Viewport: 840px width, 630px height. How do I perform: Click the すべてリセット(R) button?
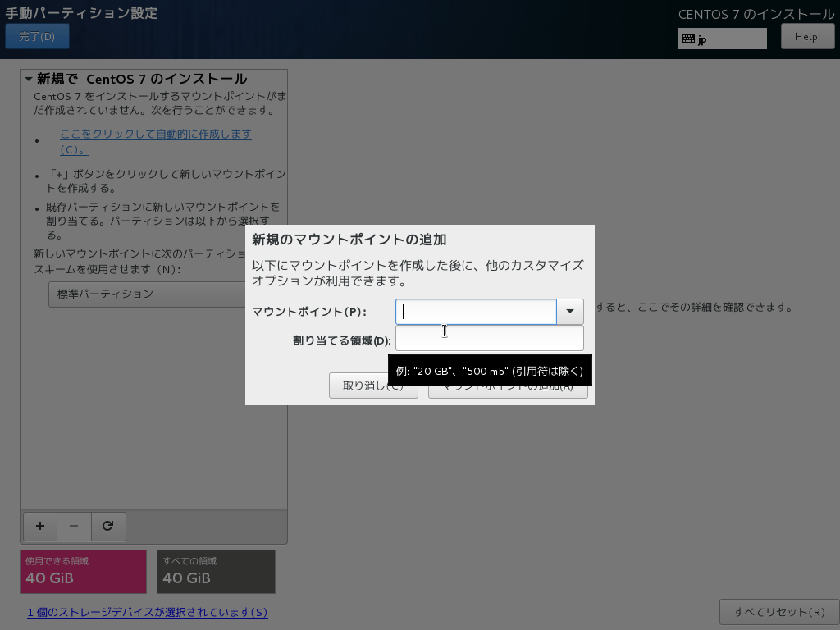779,612
